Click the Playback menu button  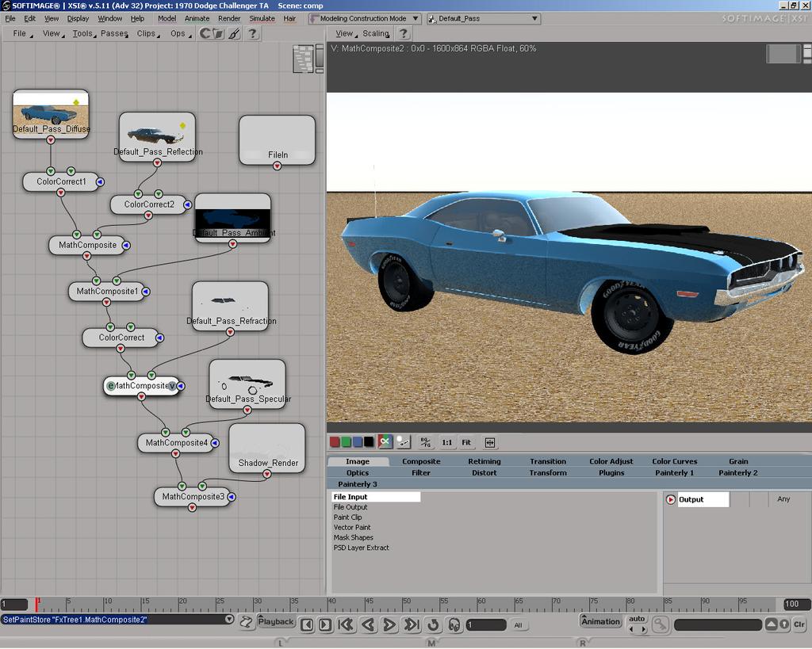[x=275, y=621]
